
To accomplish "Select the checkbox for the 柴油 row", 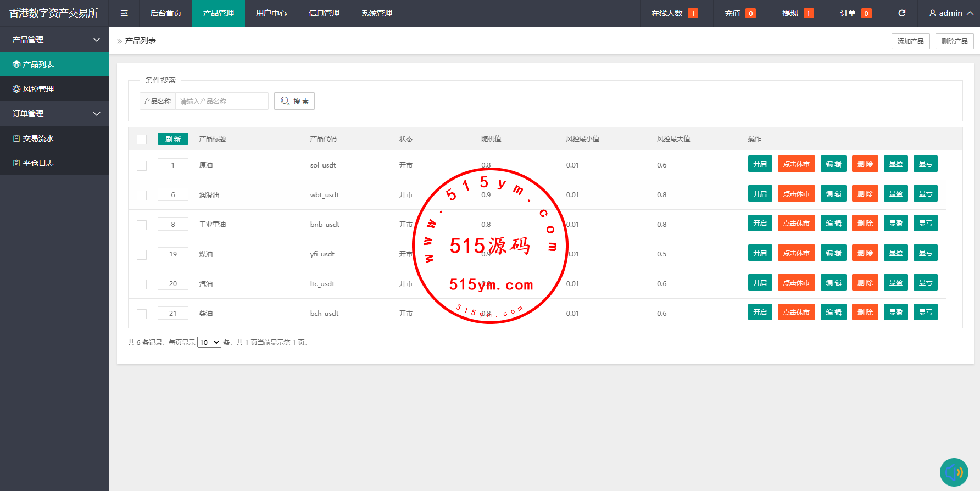I will (142, 314).
